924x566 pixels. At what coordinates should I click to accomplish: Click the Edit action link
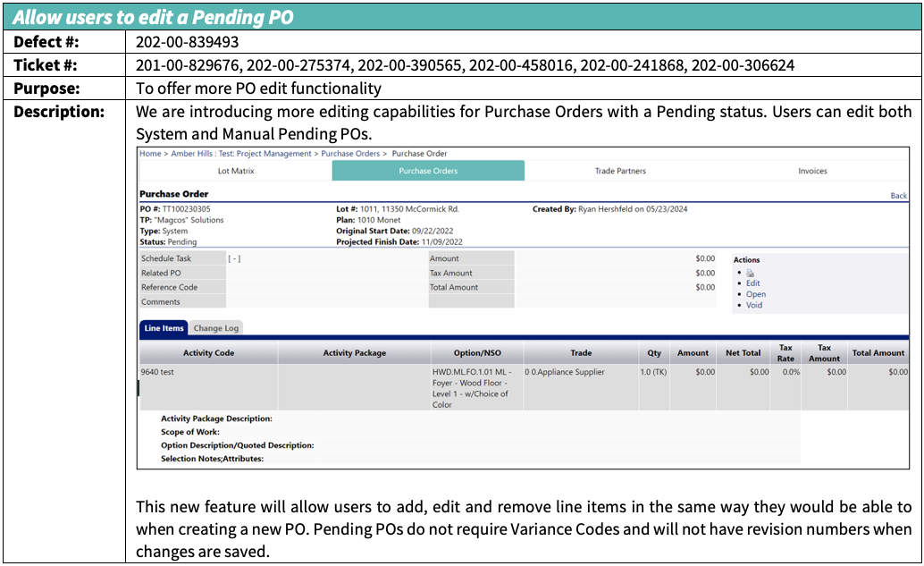(752, 283)
